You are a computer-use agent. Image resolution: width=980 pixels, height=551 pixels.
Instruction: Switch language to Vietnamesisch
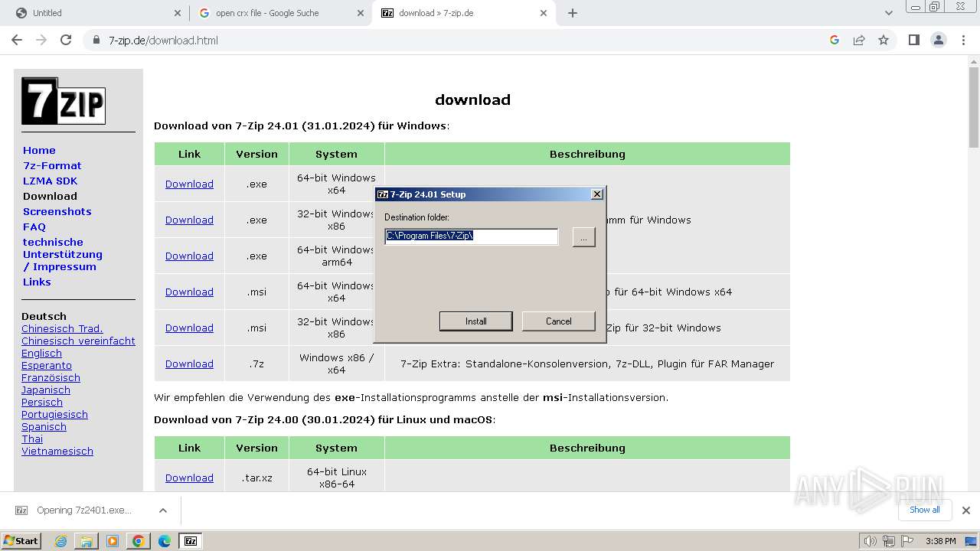point(57,451)
